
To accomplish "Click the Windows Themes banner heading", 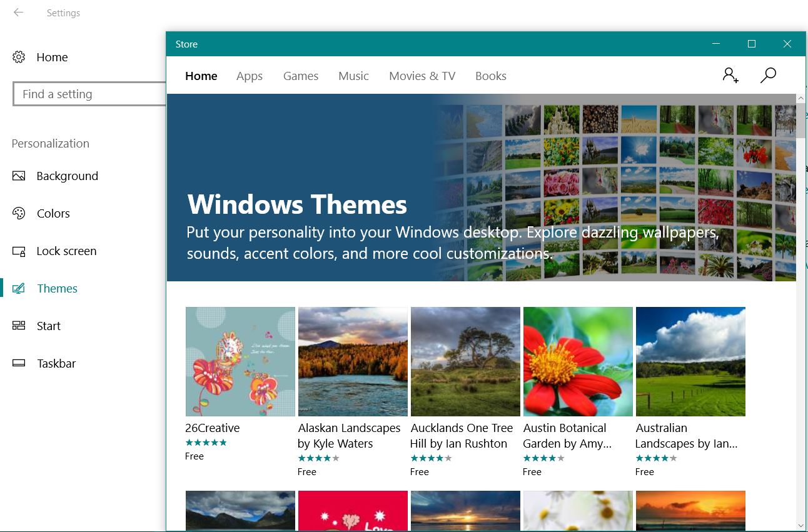I will [297, 204].
